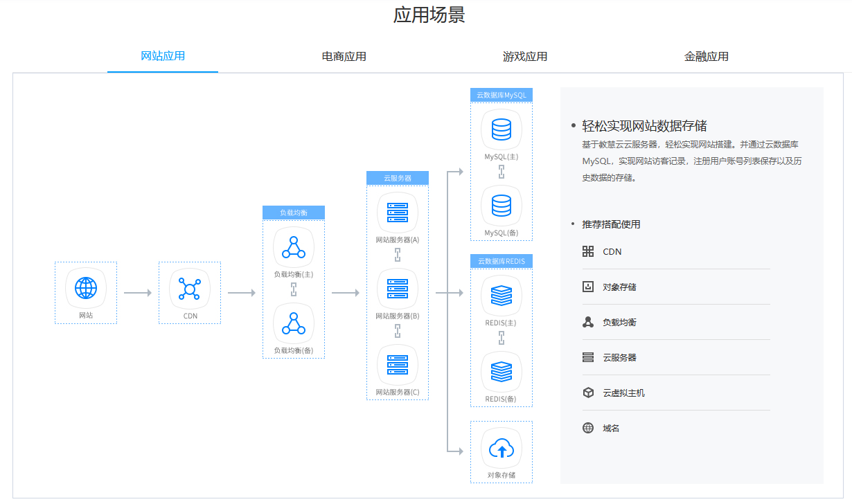Select the MySQL(主) database icon
Viewport: 852px width, 504px height.
coord(501,129)
